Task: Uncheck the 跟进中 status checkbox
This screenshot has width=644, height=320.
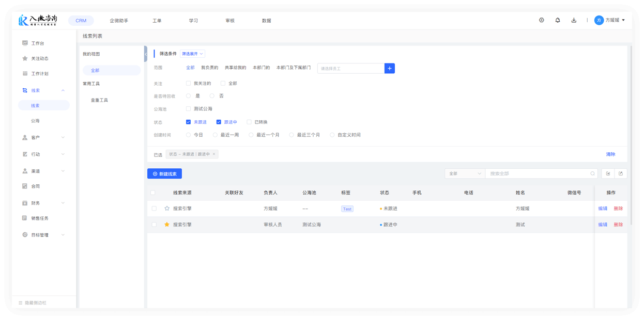Action: click(219, 122)
